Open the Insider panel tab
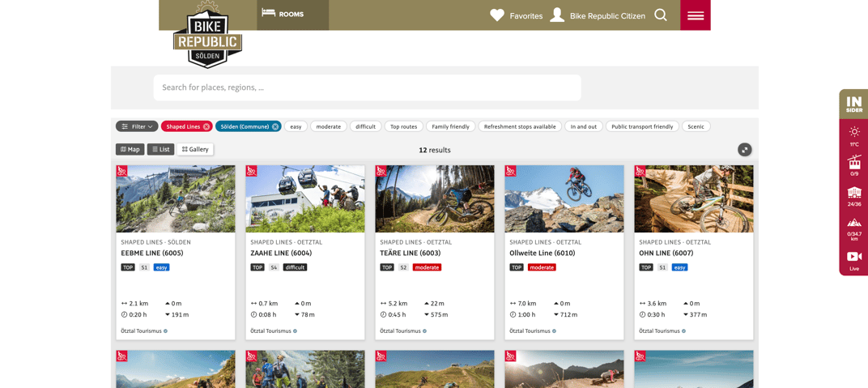Image resolution: width=868 pixels, height=388 pixels. coord(853,105)
